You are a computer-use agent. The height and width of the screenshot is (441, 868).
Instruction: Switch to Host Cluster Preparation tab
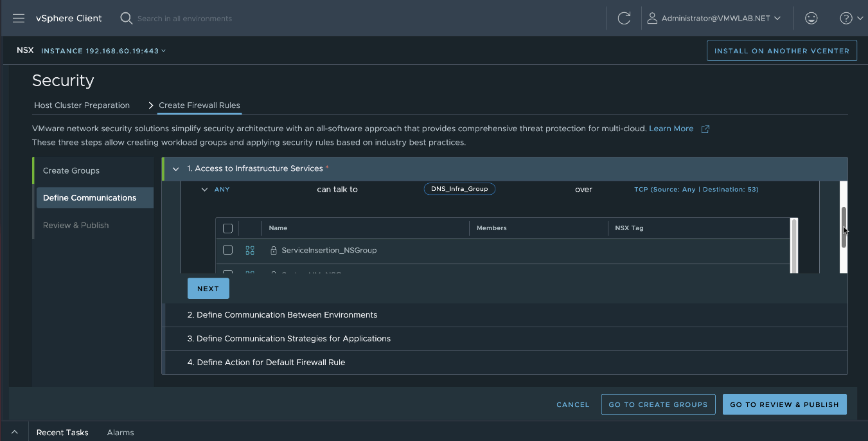(82, 105)
